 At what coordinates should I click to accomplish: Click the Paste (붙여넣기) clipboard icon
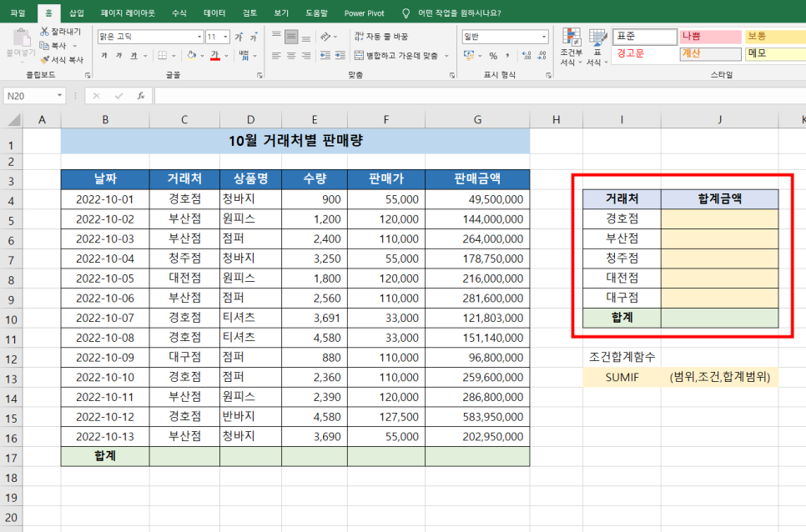click(x=21, y=38)
